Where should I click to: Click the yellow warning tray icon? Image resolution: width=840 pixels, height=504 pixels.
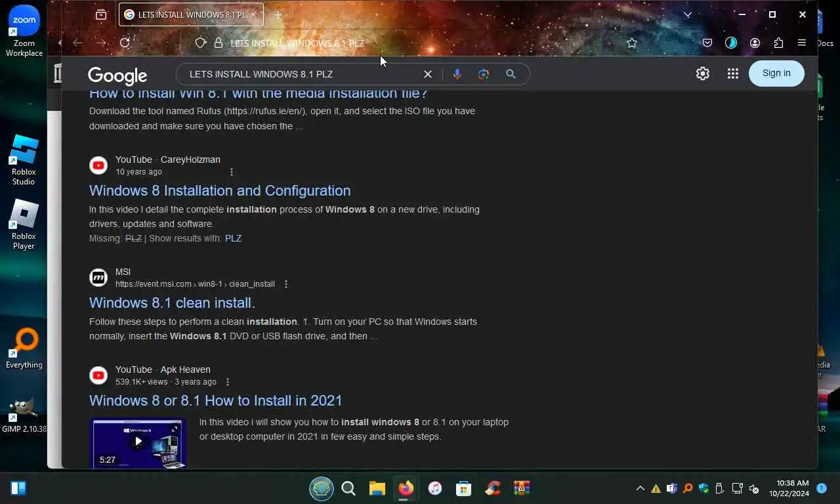656,488
